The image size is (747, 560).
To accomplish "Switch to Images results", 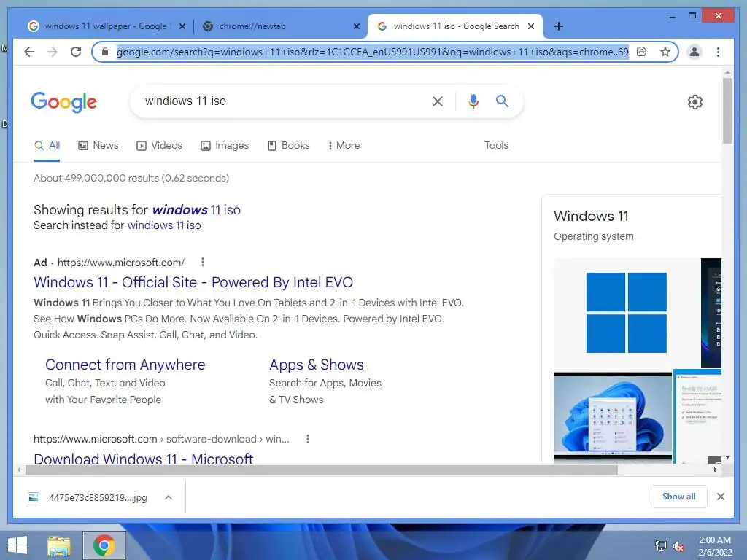I will click(225, 146).
